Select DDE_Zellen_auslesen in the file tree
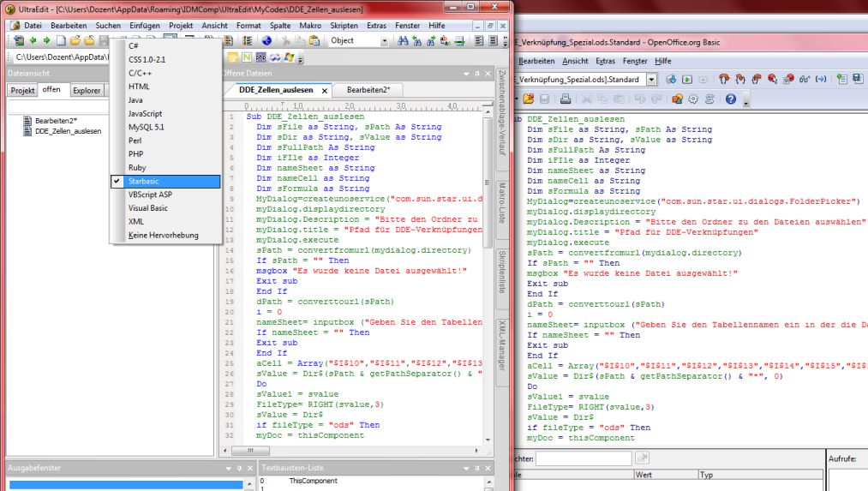This screenshot has height=491, width=868. pos(68,132)
